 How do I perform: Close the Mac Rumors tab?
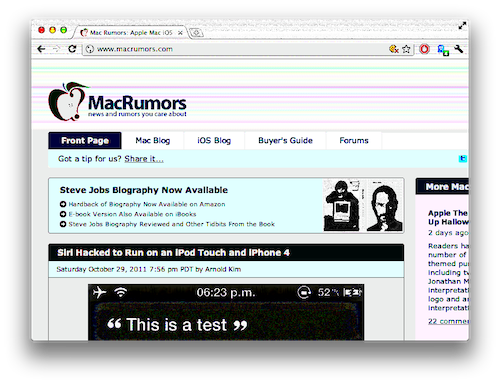[x=180, y=33]
